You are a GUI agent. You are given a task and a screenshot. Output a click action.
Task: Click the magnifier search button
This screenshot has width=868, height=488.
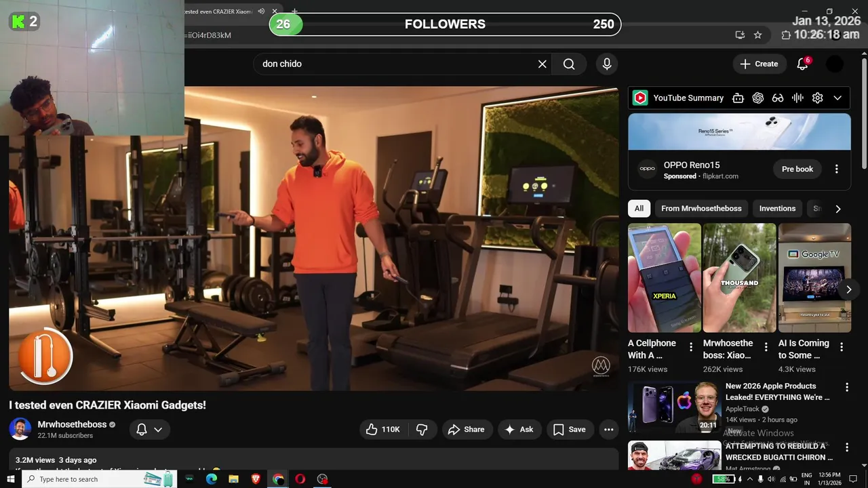coord(569,64)
